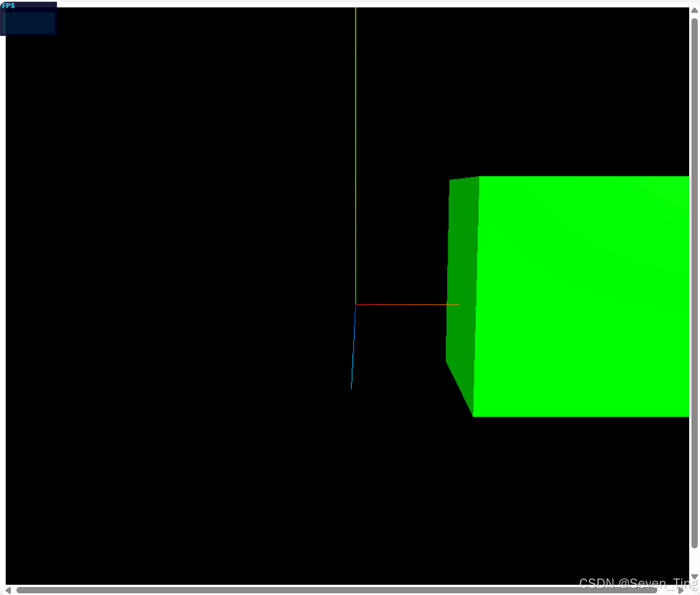Click the red X axis line
The image size is (700, 595).
click(408, 305)
